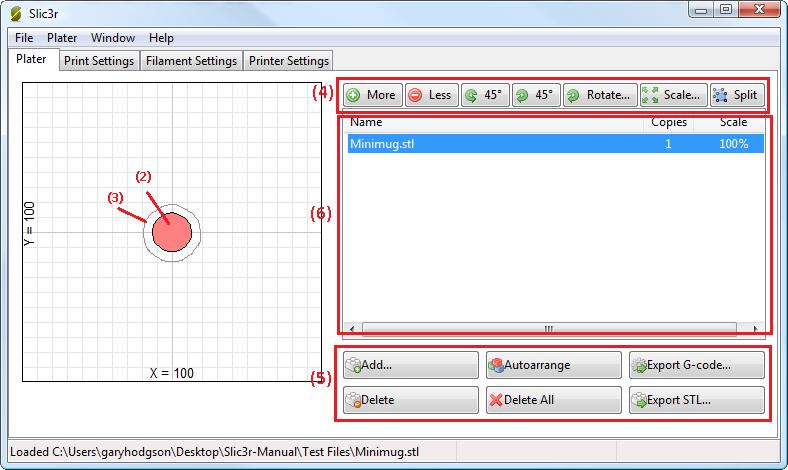Image resolution: width=788 pixels, height=470 pixels.
Task: Click the Add... button
Action: click(x=411, y=365)
